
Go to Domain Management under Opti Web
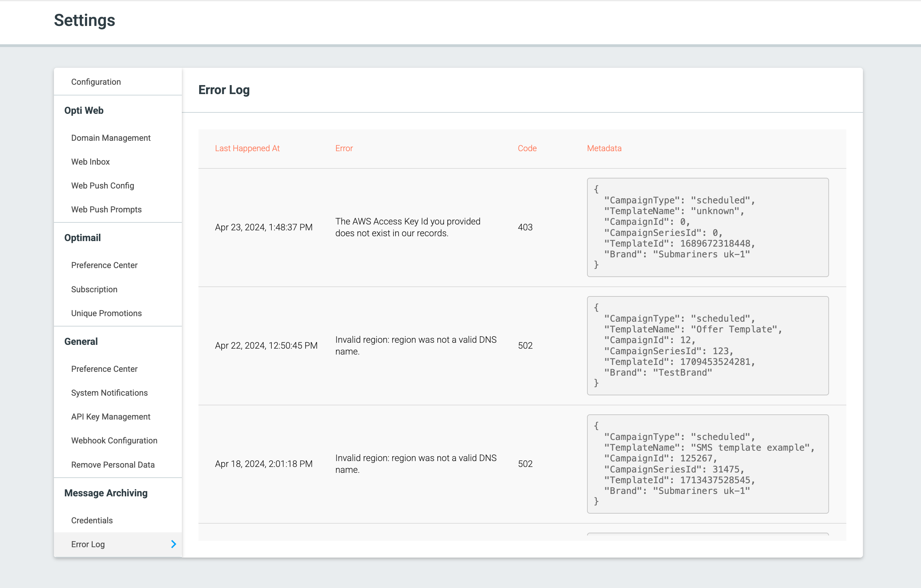click(111, 138)
